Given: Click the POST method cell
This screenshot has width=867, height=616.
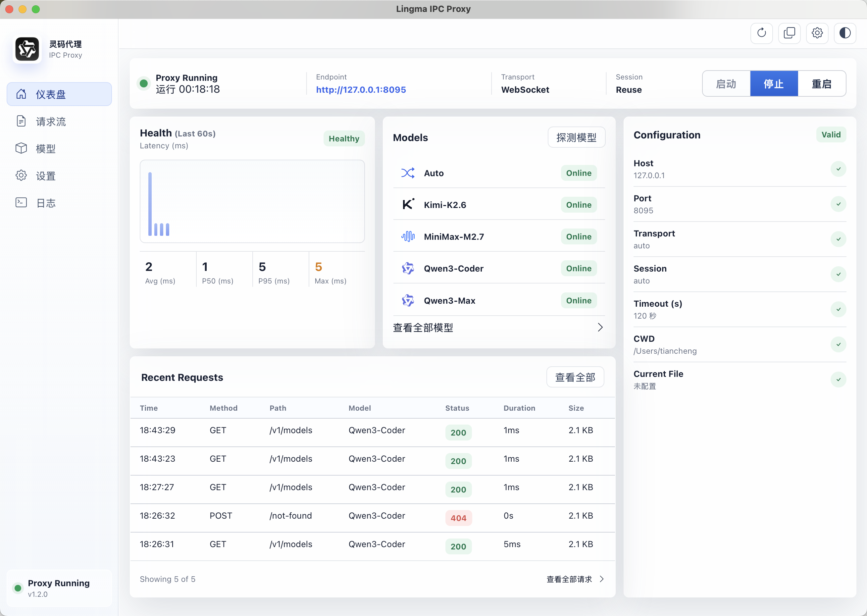Looking at the screenshot, I should pos(221,515).
